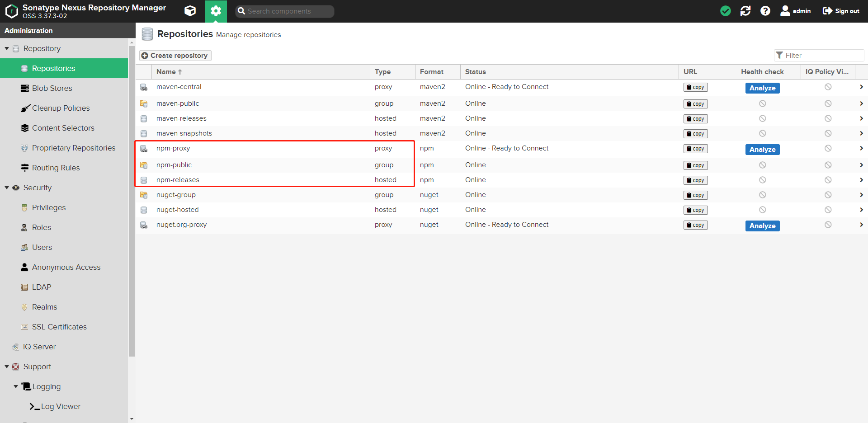Click the SSL Certificates icon
This screenshot has height=423, width=868.
[24, 327]
